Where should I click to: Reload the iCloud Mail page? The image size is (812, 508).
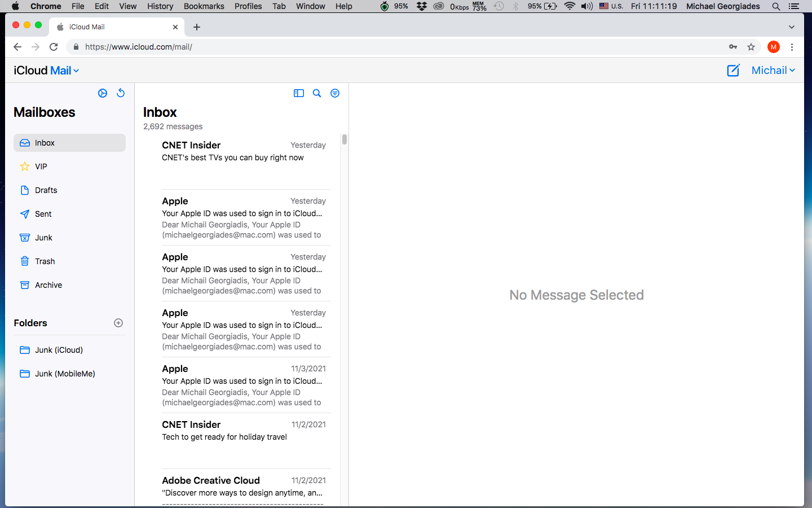[54, 47]
